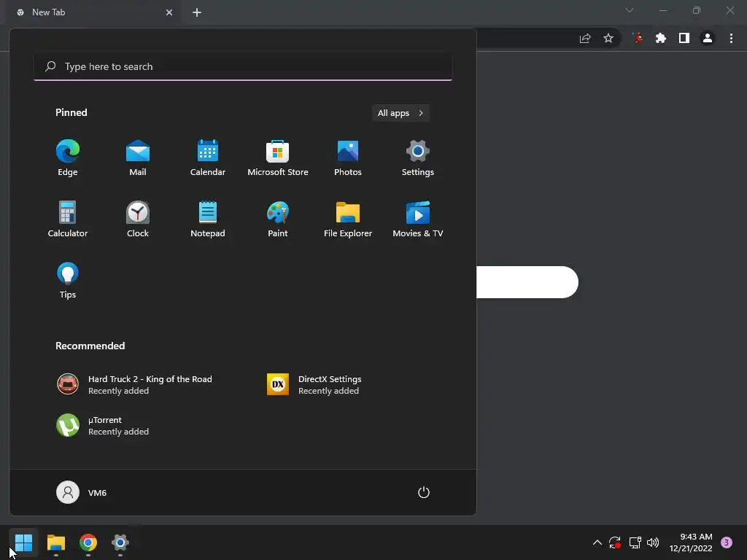Expand the hidden system tray icons
747x560 pixels.
597,542
